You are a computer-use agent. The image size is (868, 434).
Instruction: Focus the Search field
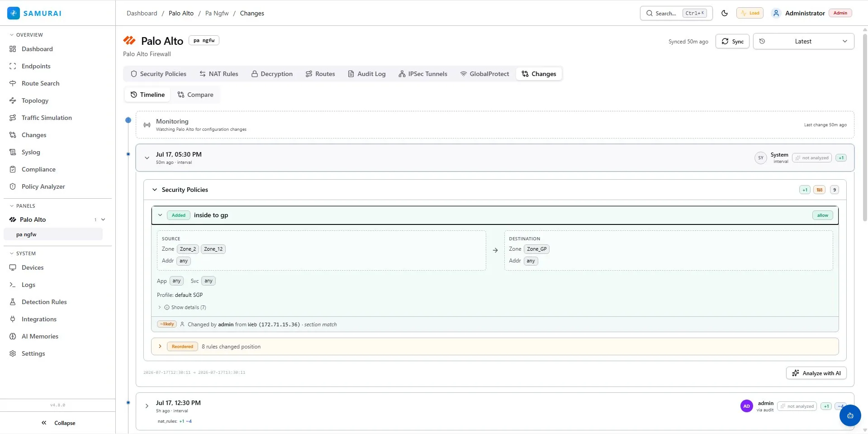click(676, 13)
